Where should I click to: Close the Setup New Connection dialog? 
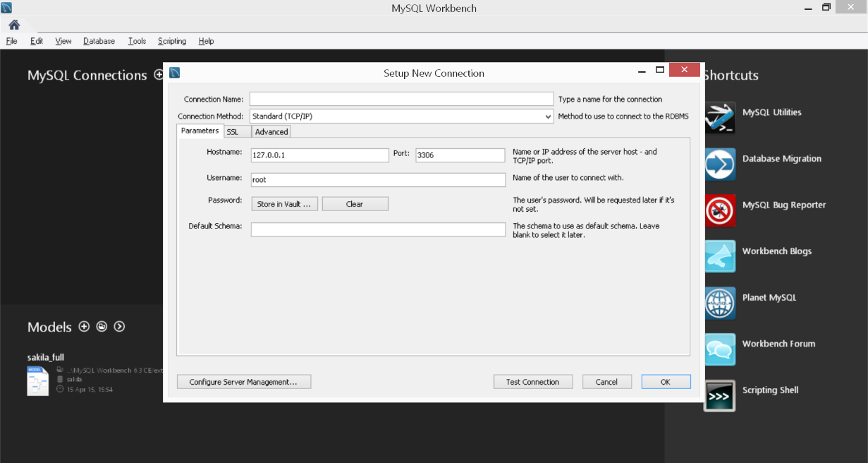point(685,71)
